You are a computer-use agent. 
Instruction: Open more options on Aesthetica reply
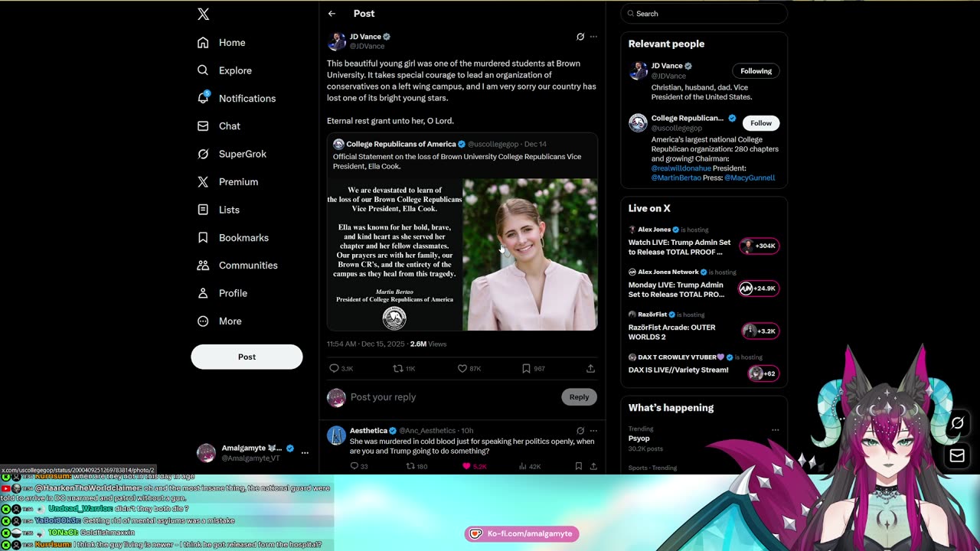point(593,431)
